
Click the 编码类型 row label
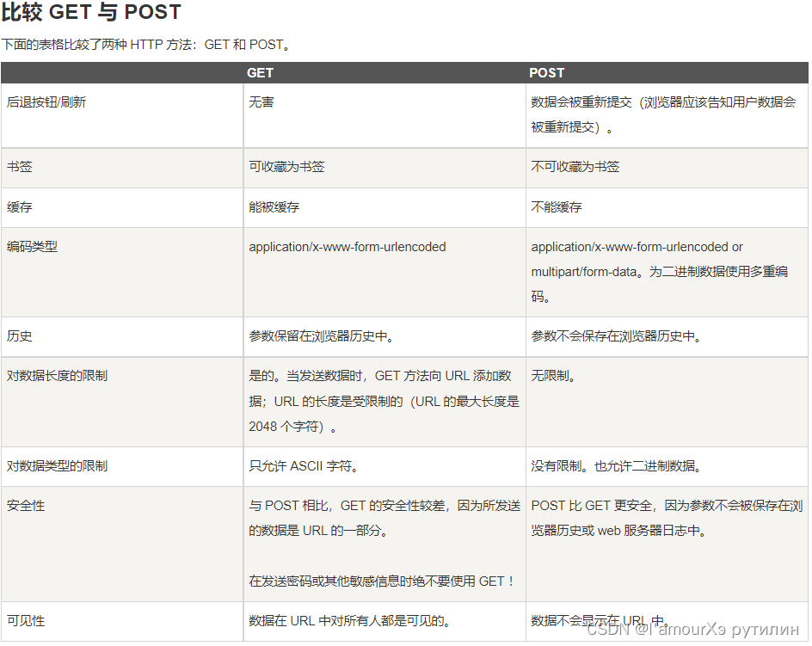(x=31, y=247)
